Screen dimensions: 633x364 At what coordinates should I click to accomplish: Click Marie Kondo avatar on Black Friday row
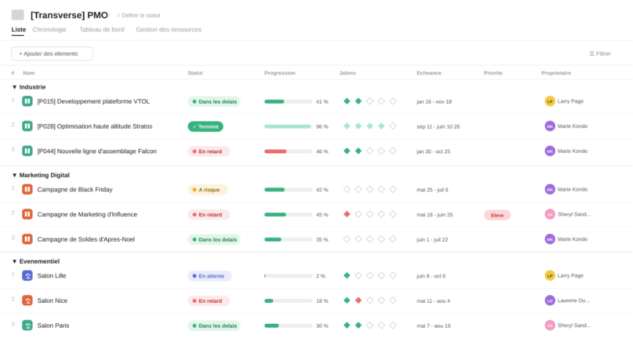point(550,189)
